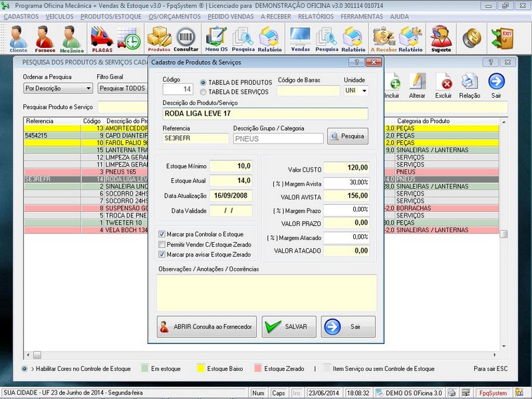Click the OS Pesquisa icon
This screenshot has width=532, height=399.
pyautogui.click(x=243, y=39)
